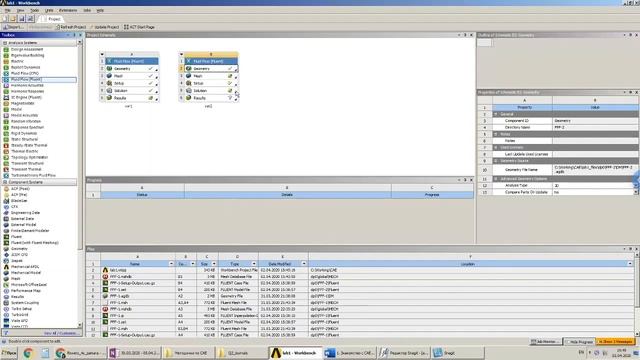The width and height of the screenshot is (640, 360).
Task: Click the toolbox filter funnel icon
Action: [x=6, y=333]
